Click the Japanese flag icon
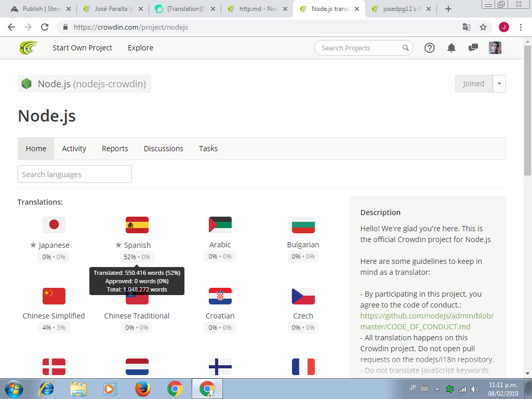532x399 pixels. click(x=54, y=225)
